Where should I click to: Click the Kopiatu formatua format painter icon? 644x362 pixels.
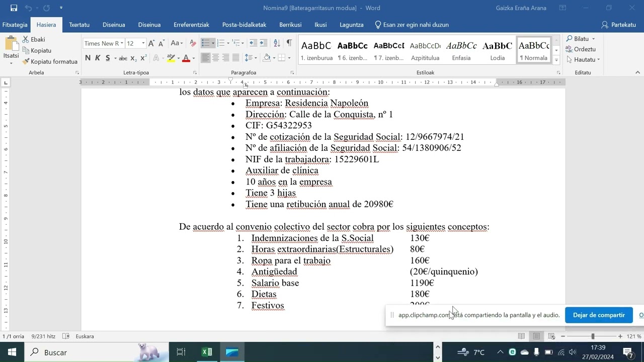click(26, 62)
